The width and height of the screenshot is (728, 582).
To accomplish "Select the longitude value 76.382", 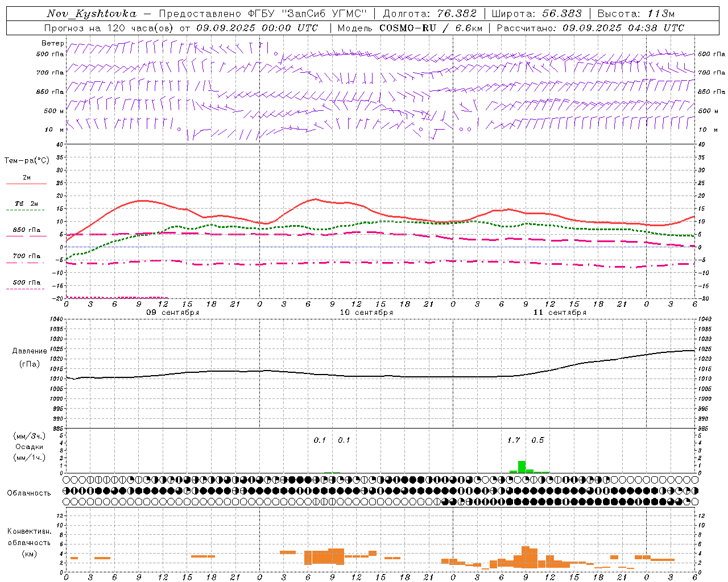I will click(x=457, y=14).
